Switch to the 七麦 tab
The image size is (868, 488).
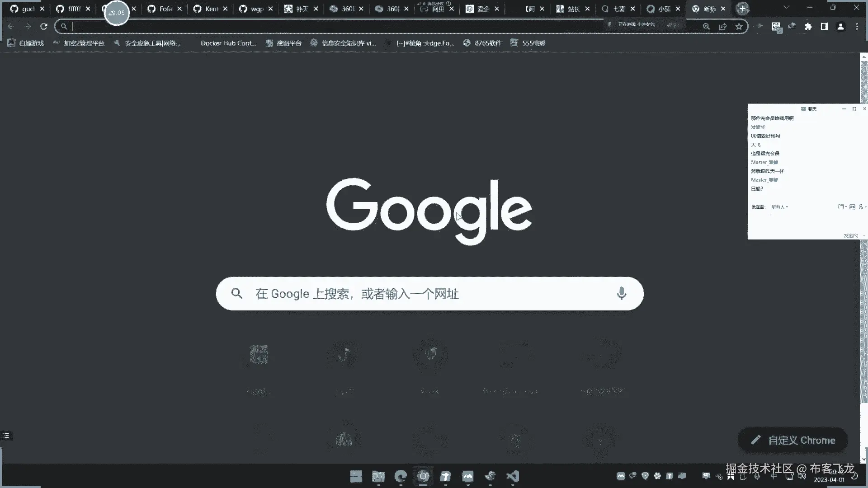coord(618,9)
